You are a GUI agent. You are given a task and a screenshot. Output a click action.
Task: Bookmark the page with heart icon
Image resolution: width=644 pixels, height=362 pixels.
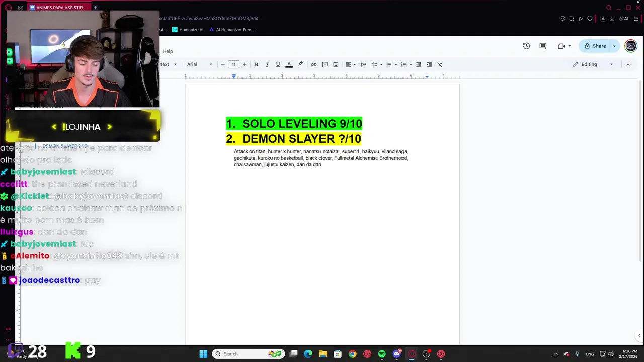(x=590, y=19)
